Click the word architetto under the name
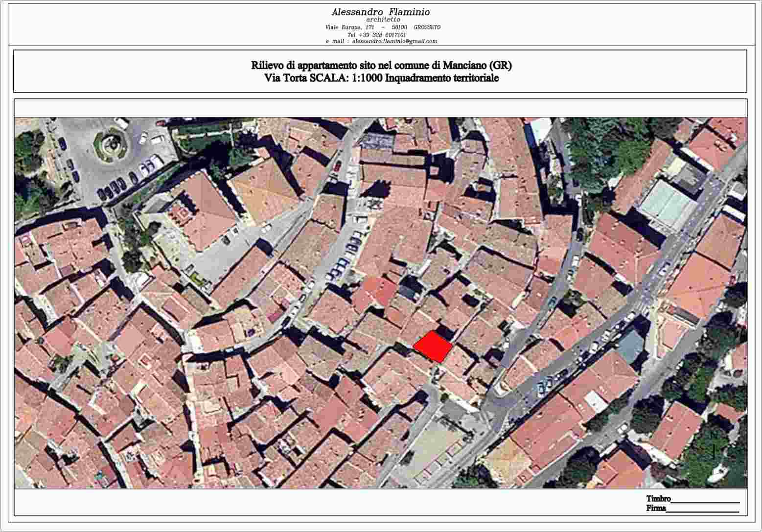The height and width of the screenshot is (532, 762). tap(383, 20)
